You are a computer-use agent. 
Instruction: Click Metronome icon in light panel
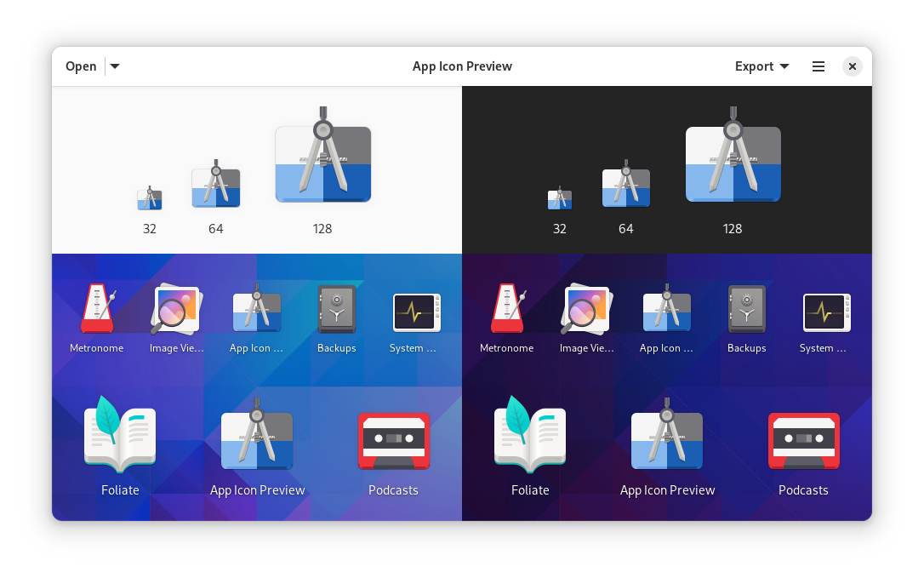(98, 308)
